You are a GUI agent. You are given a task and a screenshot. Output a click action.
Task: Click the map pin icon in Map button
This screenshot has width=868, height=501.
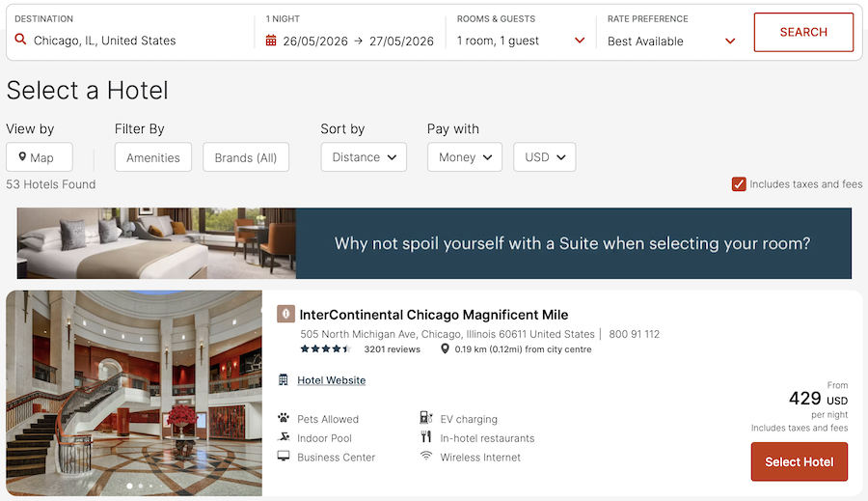(22, 156)
